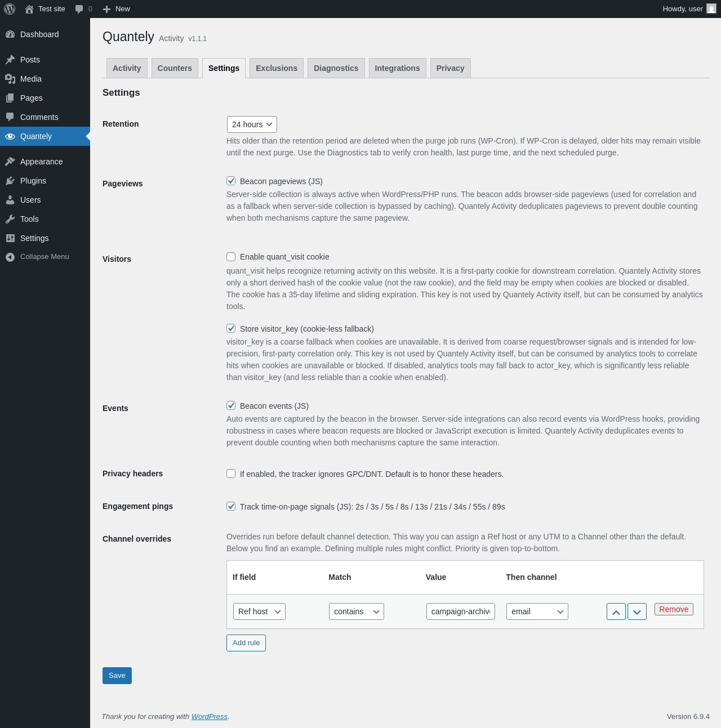Open the contains match dropdown
The width and height of the screenshot is (721, 728).
tap(357, 611)
